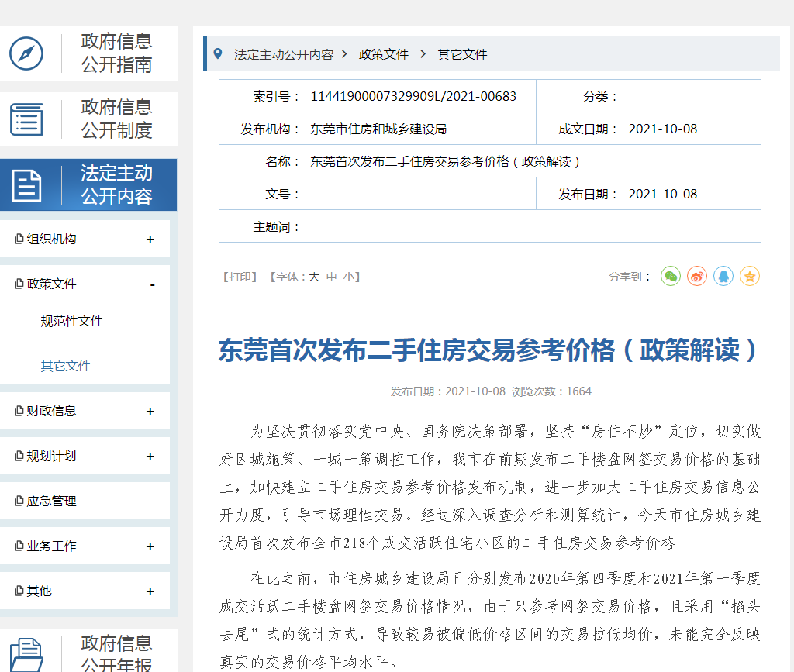Collapse the 政策文件 section with minus sign
This screenshot has width=794, height=672.
152,285
